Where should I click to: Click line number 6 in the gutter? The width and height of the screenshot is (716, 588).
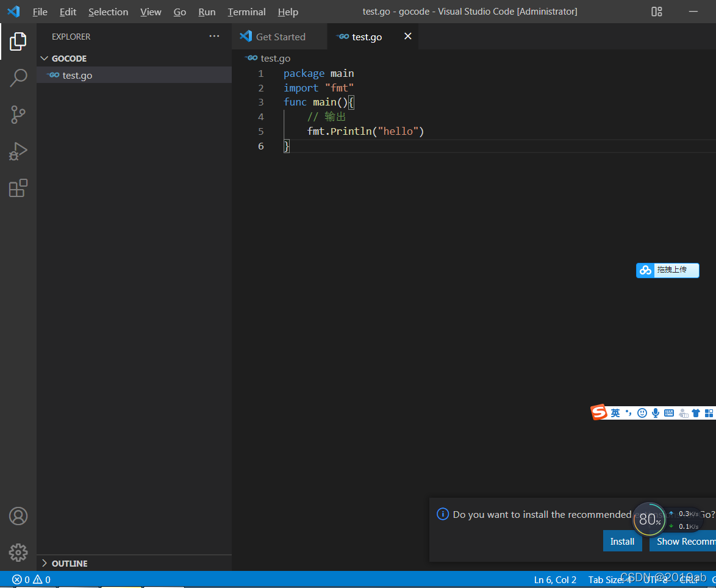click(261, 146)
